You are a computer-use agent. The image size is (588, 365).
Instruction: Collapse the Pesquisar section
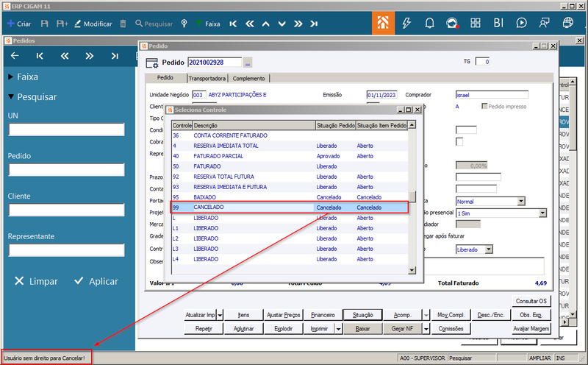(32, 97)
